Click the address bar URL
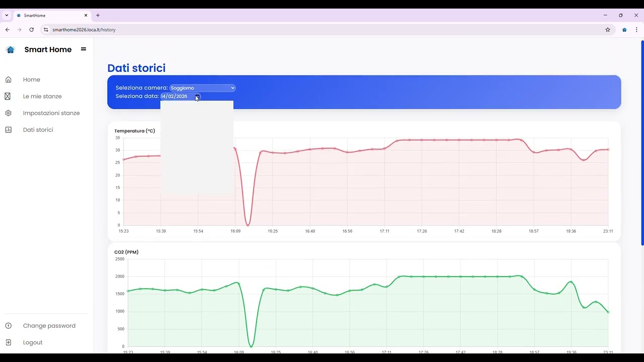The image size is (644, 362). pos(84,30)
